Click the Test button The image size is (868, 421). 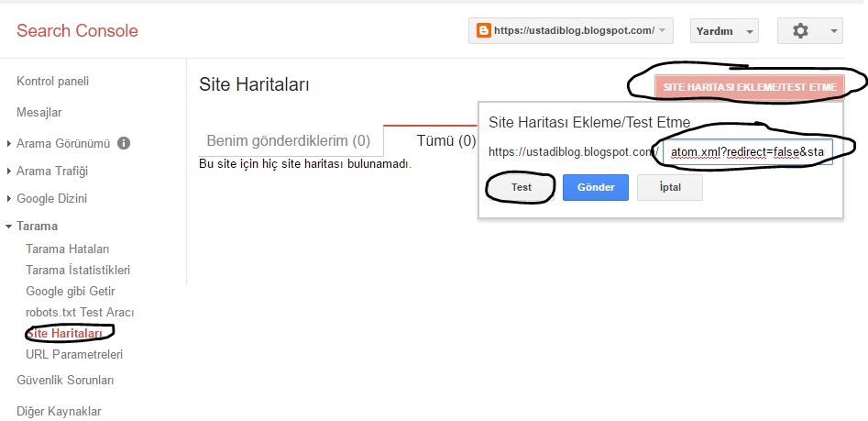pos(521,187)
